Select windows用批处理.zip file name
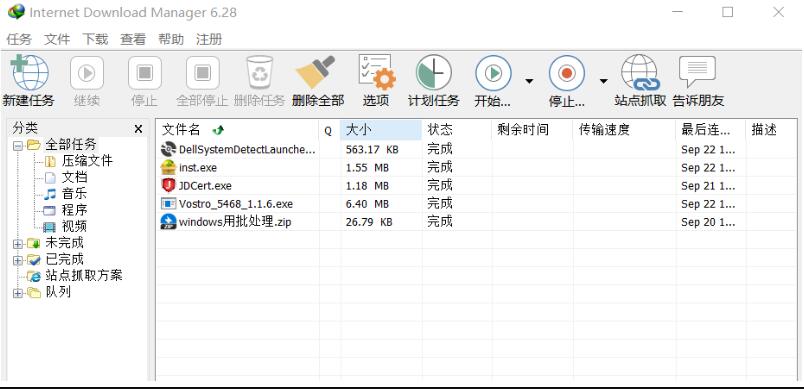Image resolution: width=804 pixels, height=389 pixels. (235, 222)
